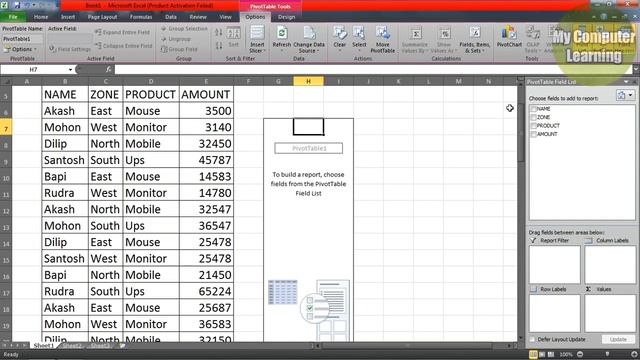Click the Column Labels drop area

coord(610,264)
